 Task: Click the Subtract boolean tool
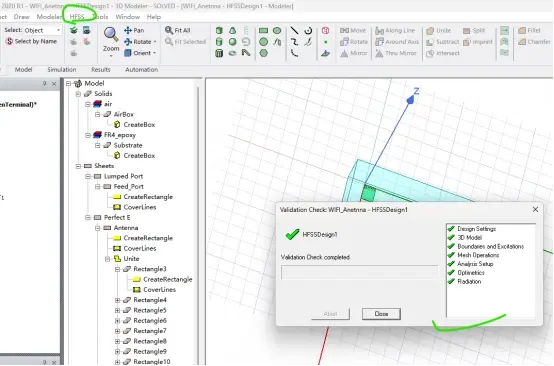(443, 42)
